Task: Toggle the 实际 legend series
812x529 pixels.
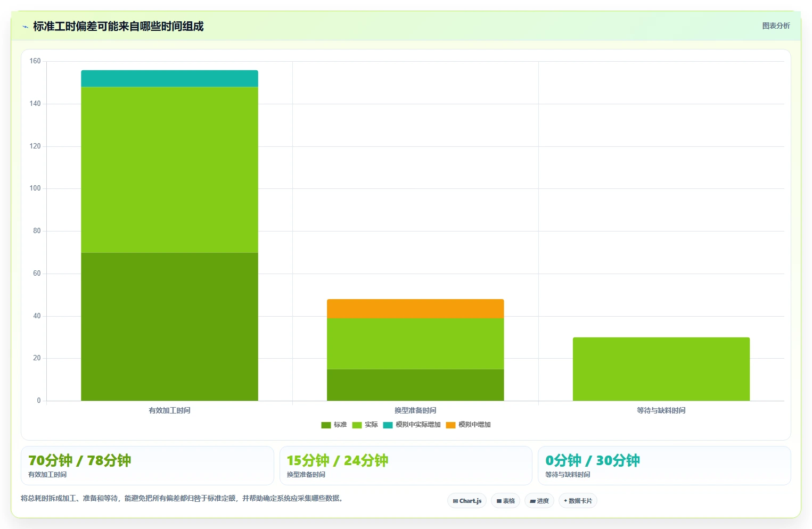Action: [x=365, y=425]
